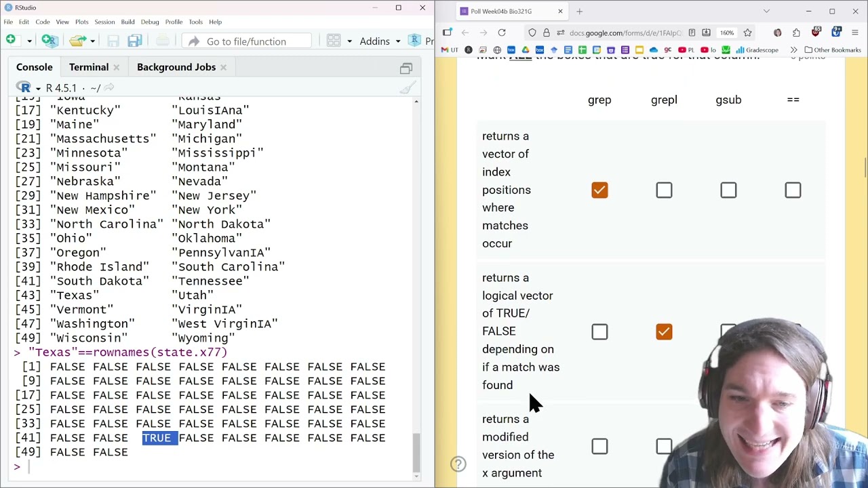This screenshot has height=488, width=868.
Task: Click the maximize Console pane icon
Action: (x=406, y=68)
